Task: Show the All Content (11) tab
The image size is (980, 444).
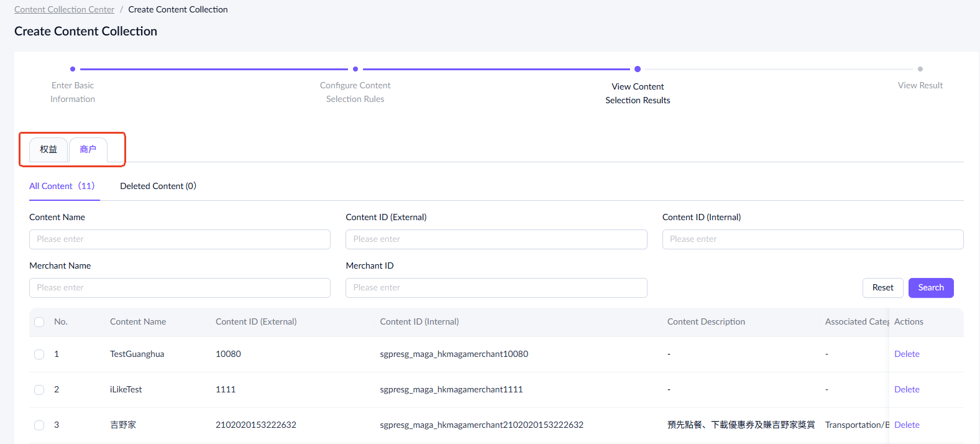Action: coord(62,186)
